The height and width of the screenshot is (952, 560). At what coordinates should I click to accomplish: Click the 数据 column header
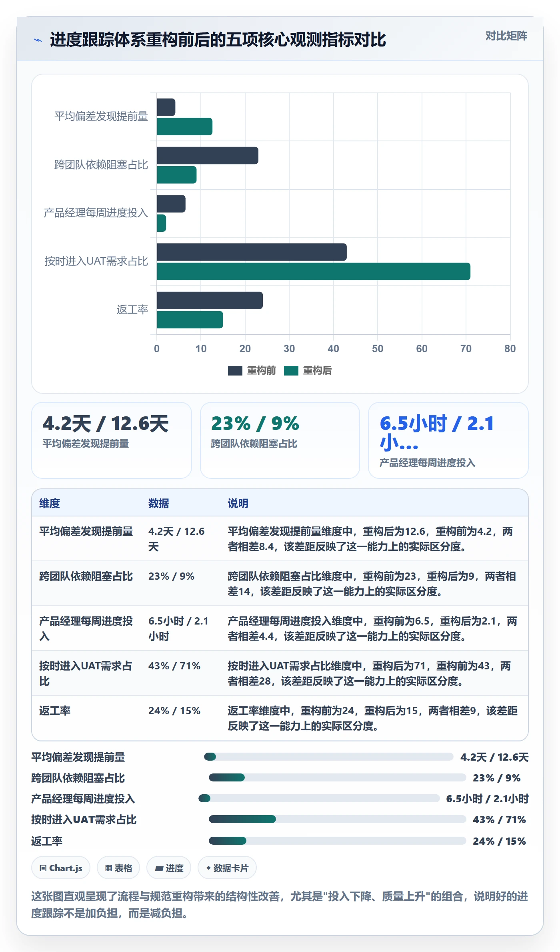pos(159,503)
